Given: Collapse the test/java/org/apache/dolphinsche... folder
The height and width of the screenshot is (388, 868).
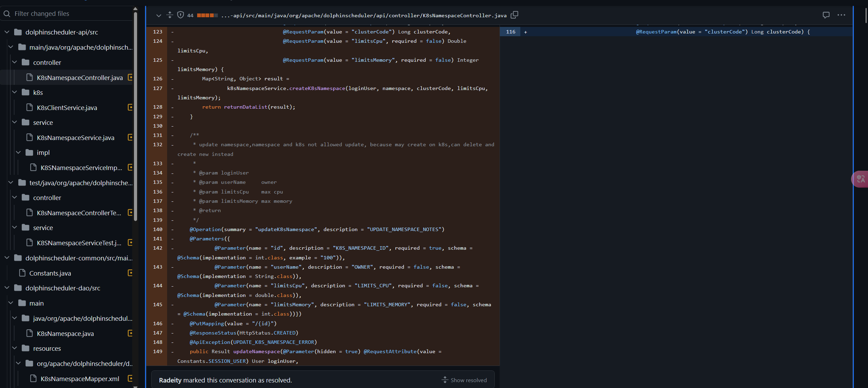Looking at the screenshot, I should pos(11,182).
